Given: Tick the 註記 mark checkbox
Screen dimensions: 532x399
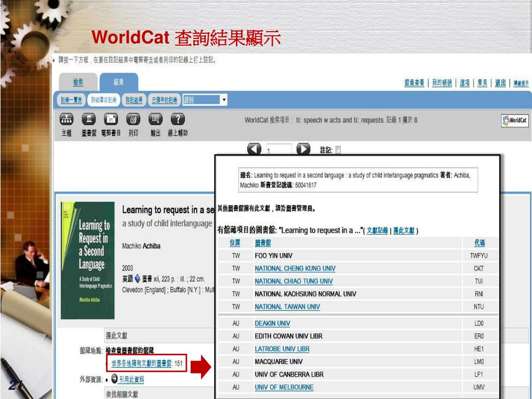Looking at the screenshot, I should tap(338, 150).
